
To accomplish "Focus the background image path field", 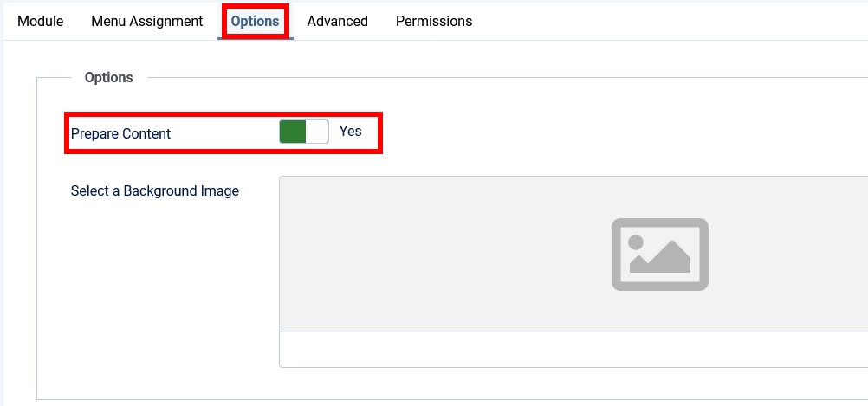I will (572, 350).
